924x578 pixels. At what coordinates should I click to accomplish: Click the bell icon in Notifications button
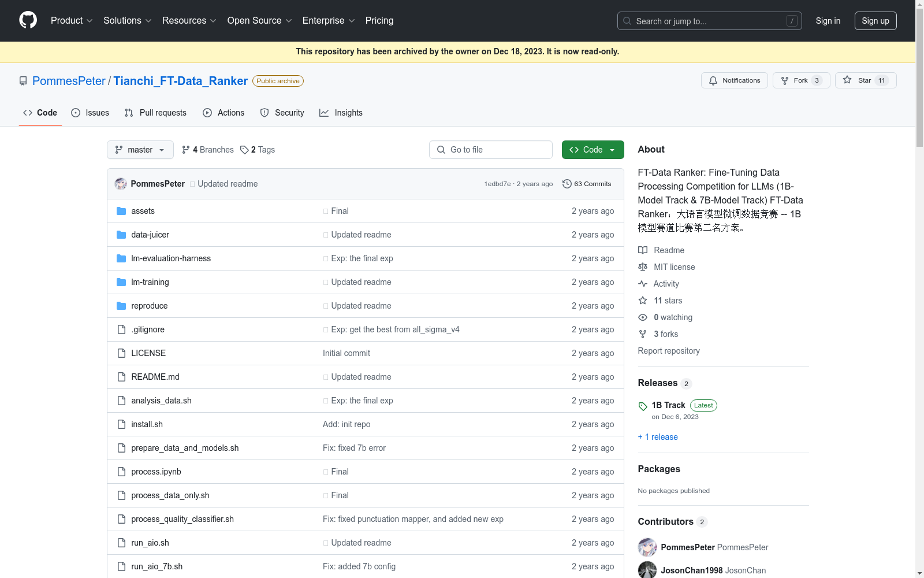coord(713,80)
